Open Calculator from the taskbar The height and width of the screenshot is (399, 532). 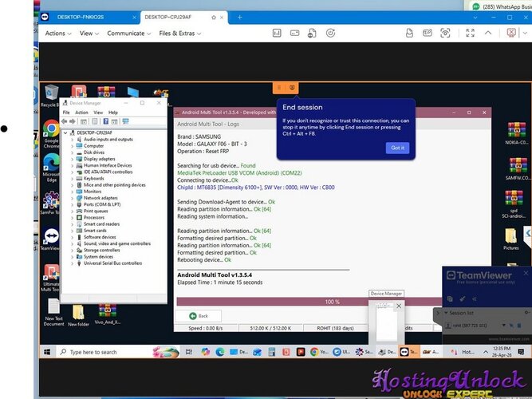[x=271, y=352]
